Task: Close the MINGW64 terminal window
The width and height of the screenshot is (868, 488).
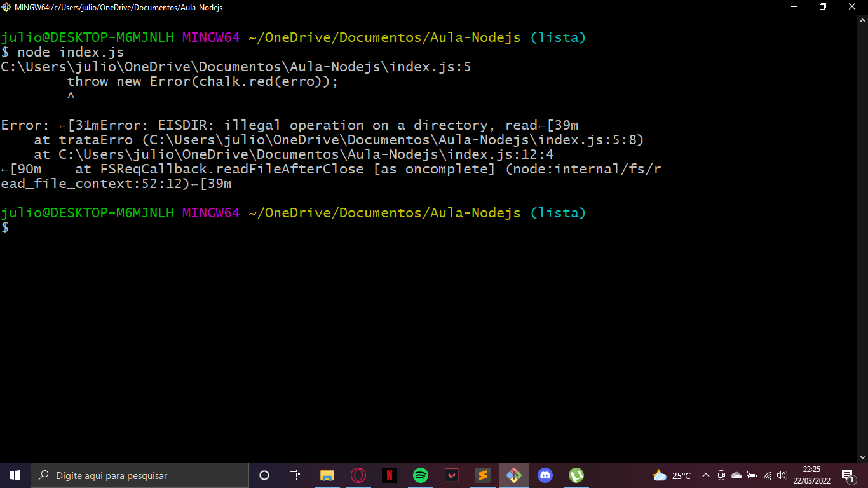Action: [853, 7]
